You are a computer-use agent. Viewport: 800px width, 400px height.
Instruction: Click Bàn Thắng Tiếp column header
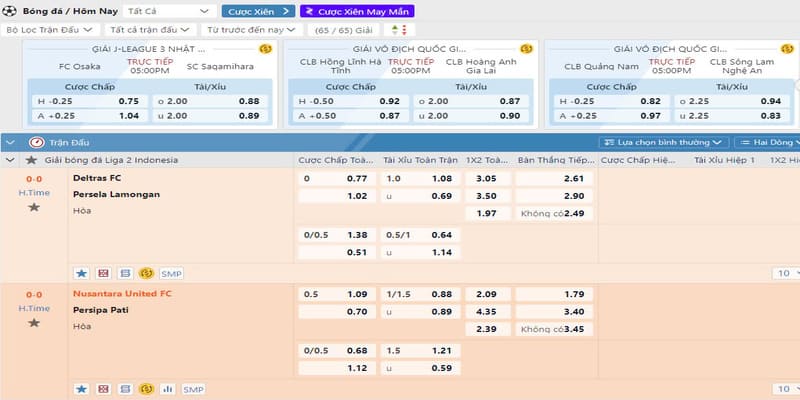pyautogui.click(x=556, y=160)
